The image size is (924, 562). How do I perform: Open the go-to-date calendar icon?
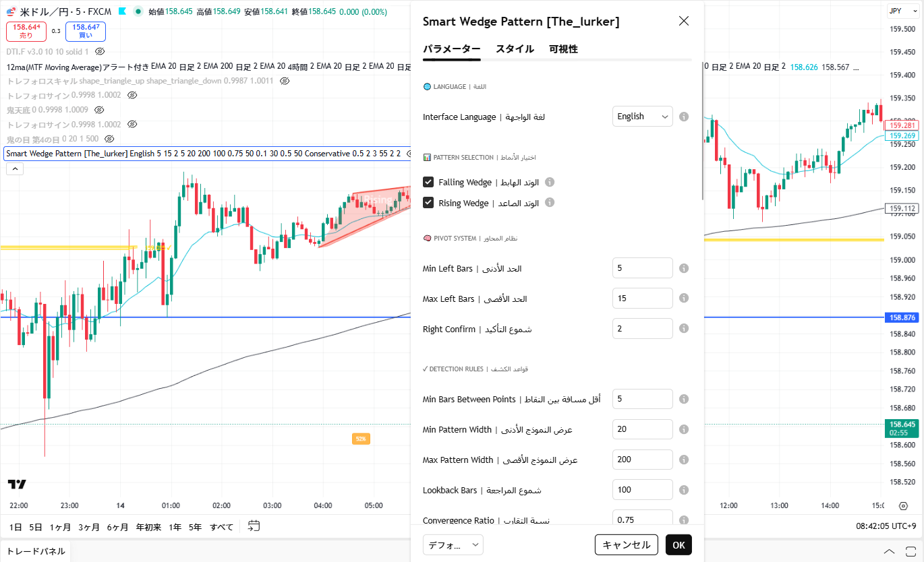pyautogui.click(x=254, y=526)
